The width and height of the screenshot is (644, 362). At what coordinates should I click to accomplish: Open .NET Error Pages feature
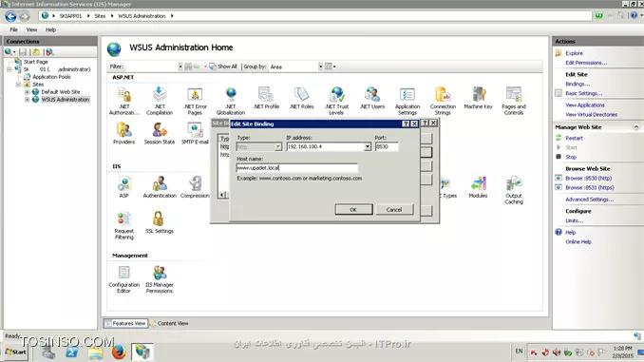tap(195, 101)
